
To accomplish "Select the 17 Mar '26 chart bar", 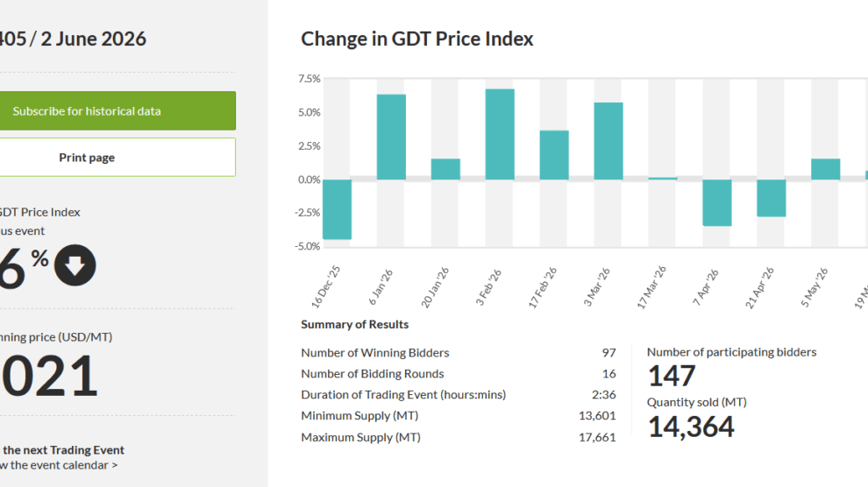I will tap(663, 179).
